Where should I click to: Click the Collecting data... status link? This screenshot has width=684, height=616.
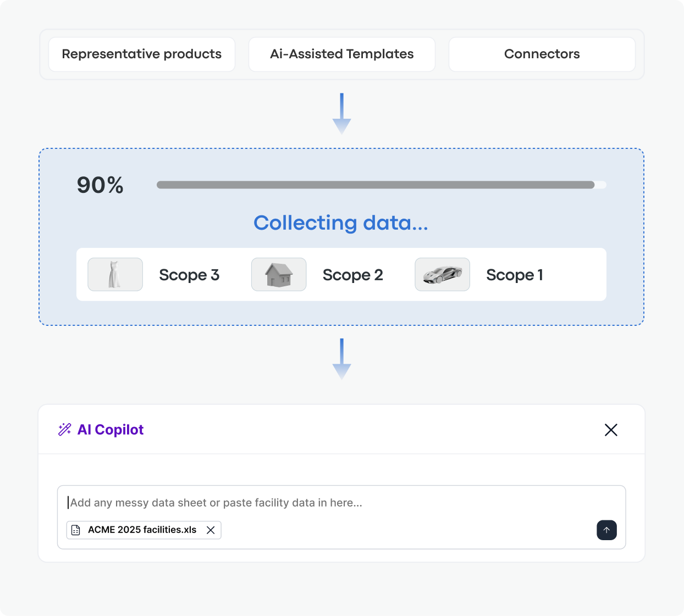tap(341, 223)
